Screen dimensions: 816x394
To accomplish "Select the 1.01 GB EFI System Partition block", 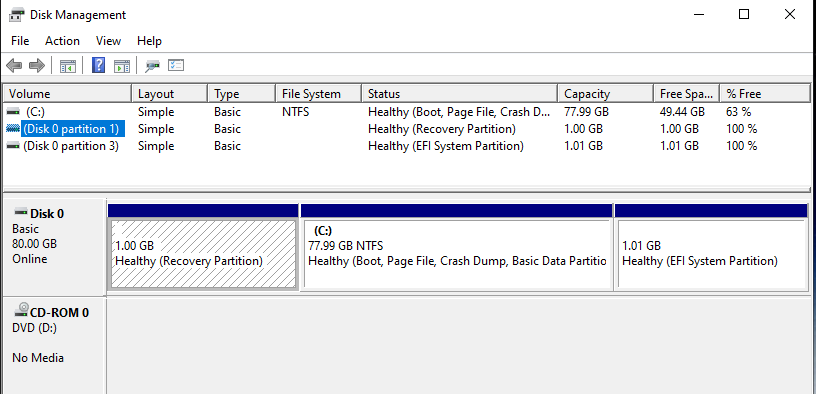I will pos(711,247).
